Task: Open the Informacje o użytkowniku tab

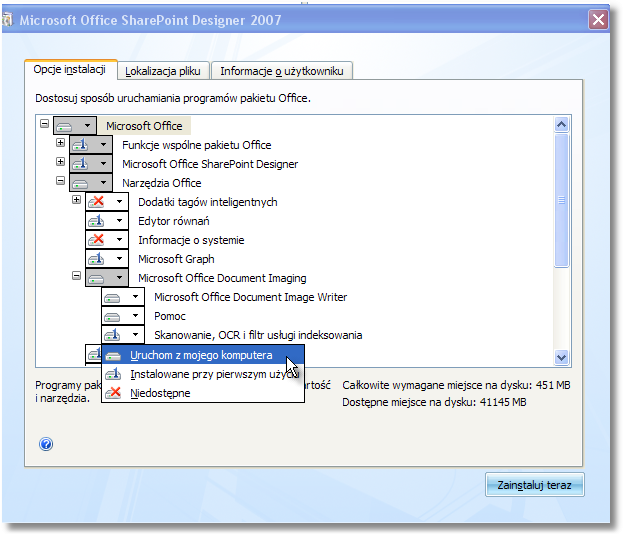Action: pos(282,71)
